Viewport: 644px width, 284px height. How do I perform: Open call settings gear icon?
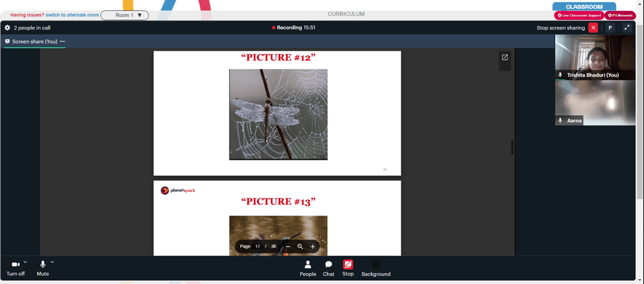[x=7, y=28]
